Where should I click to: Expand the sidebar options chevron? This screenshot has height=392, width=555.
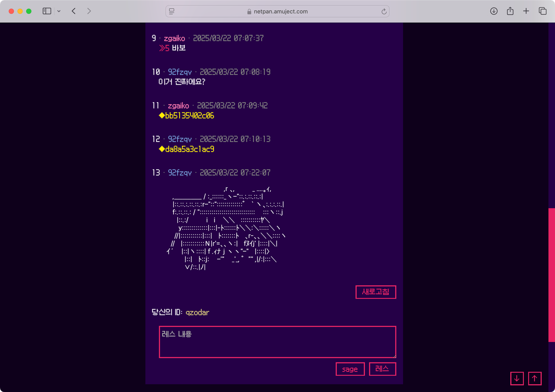59,11
